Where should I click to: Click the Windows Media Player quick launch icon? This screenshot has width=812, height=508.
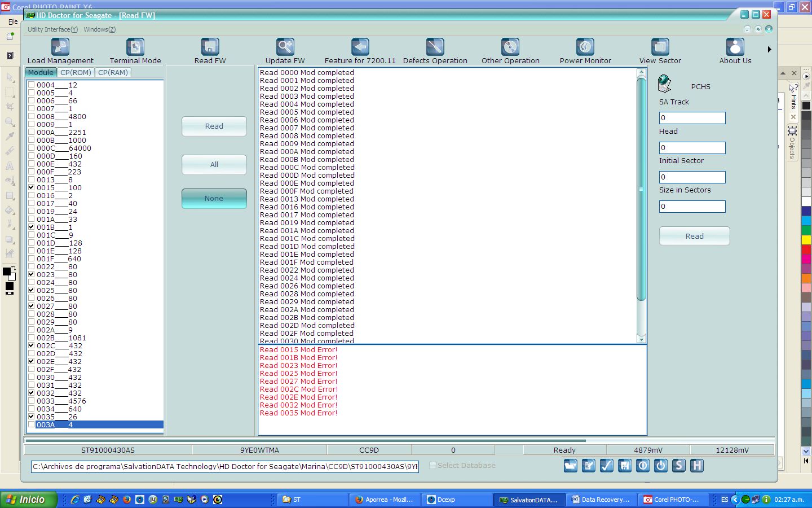(x=205, y=500)
